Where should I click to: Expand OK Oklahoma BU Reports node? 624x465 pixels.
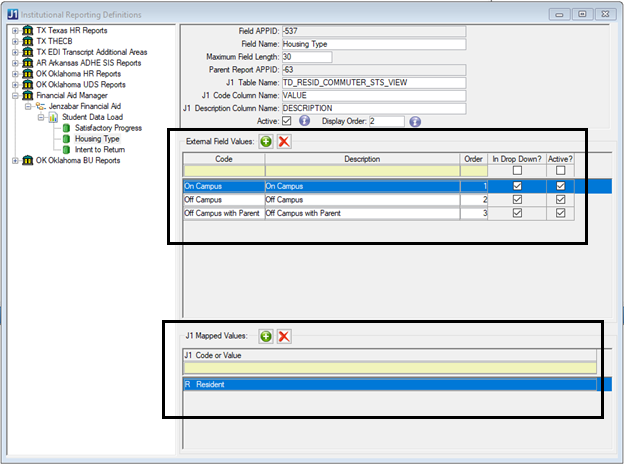[x=15, y=160]
